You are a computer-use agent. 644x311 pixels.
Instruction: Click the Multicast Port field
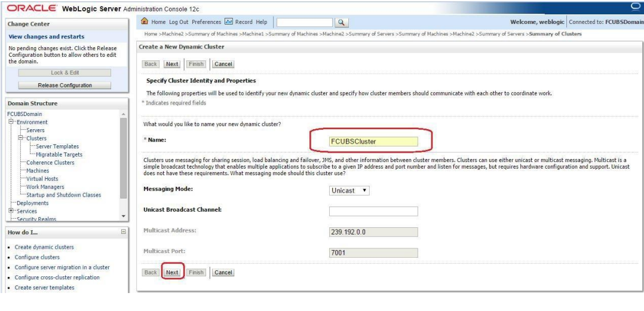pos(373,252)
